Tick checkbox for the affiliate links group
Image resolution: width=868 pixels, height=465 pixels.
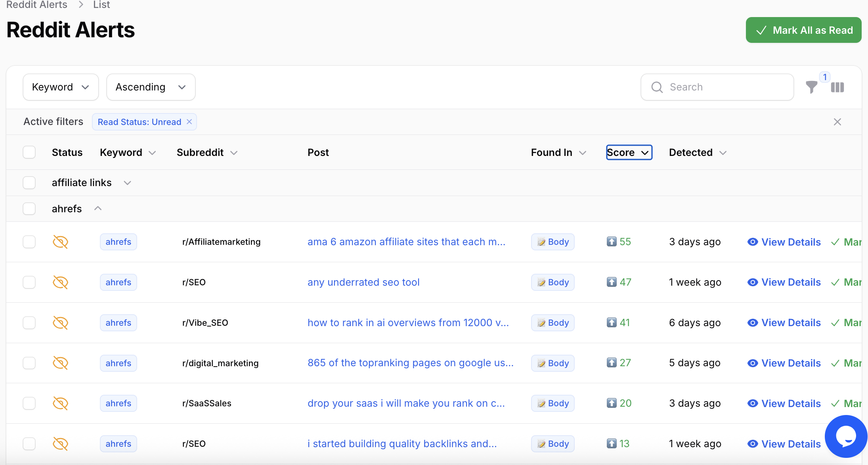(x=29, y=183)
